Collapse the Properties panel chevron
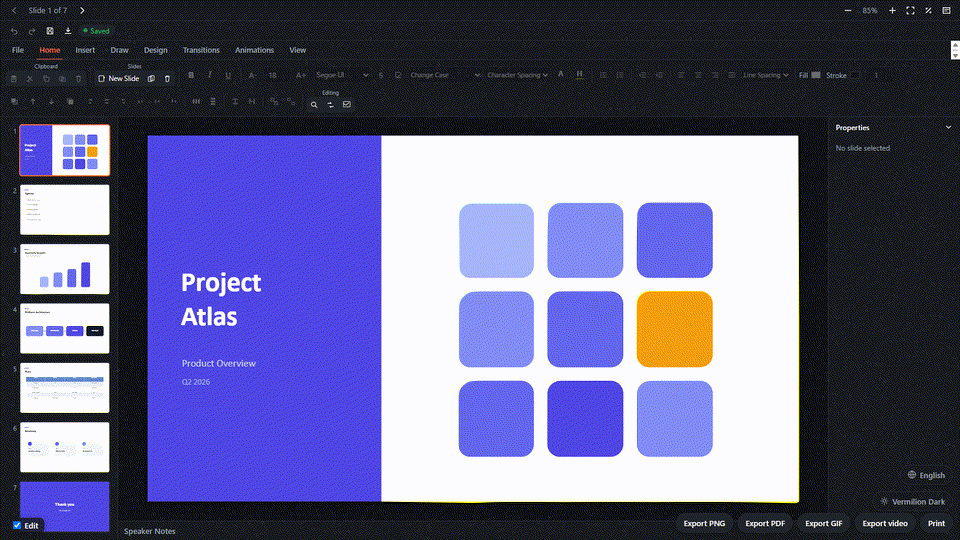Image resolution: width=960 pixels, height=540 pixels. (948, 127)
